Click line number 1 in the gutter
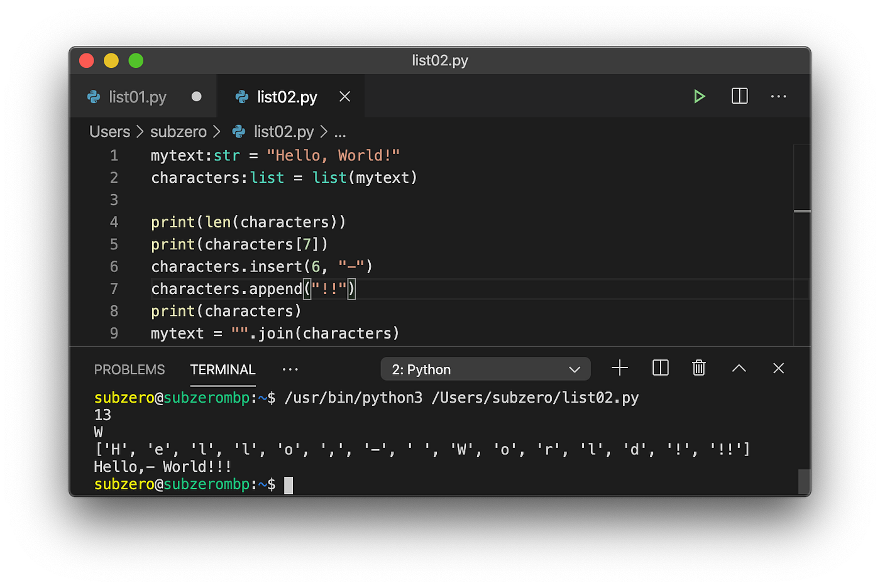Screen dimensions: 880x588 click(114, 155)
